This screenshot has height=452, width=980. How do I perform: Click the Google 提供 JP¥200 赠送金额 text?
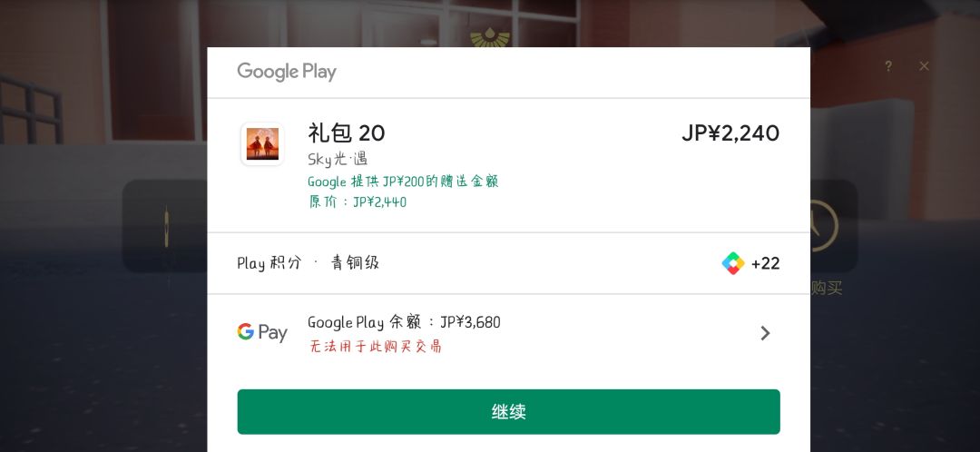pos(403,182)
